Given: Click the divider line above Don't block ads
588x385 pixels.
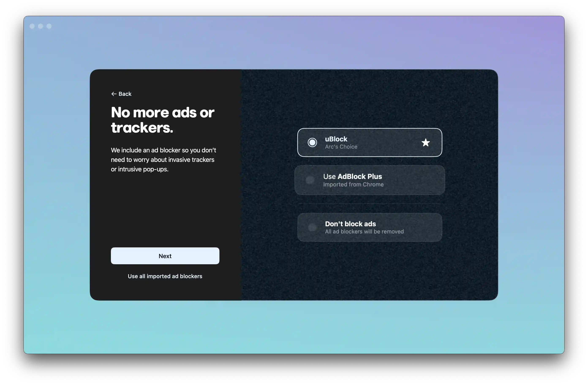Looking at the screenshot, I should pos(370,204).
